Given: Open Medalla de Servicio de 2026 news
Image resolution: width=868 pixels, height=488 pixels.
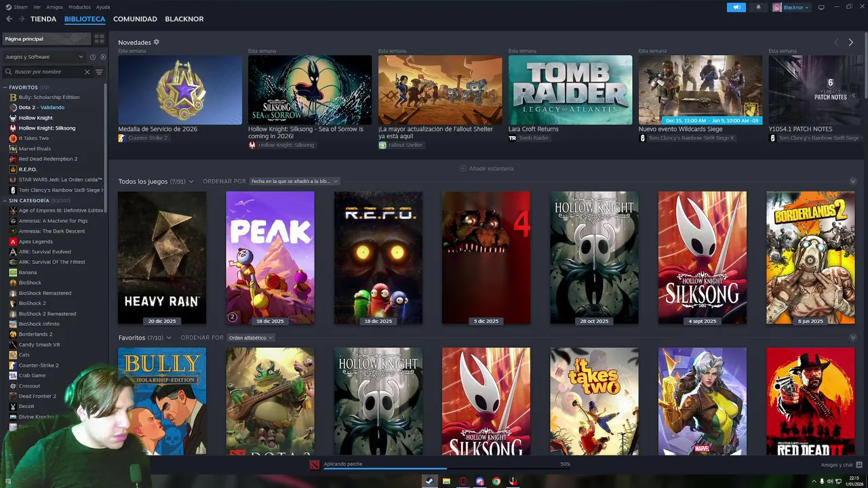Looking at the screenshot, I should 158,129.
